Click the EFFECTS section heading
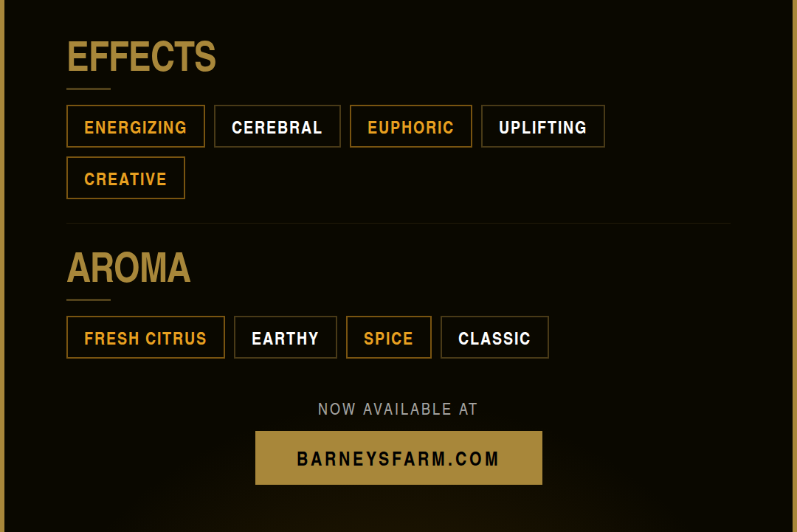The image size is (797, 532). point(142,57)
